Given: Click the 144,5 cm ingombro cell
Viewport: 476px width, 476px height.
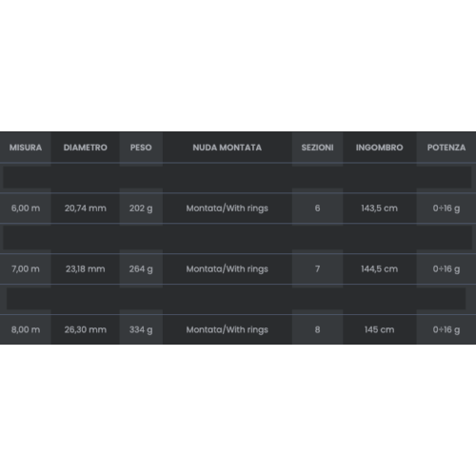Looking at the screenshot, I should click(380, 268).
